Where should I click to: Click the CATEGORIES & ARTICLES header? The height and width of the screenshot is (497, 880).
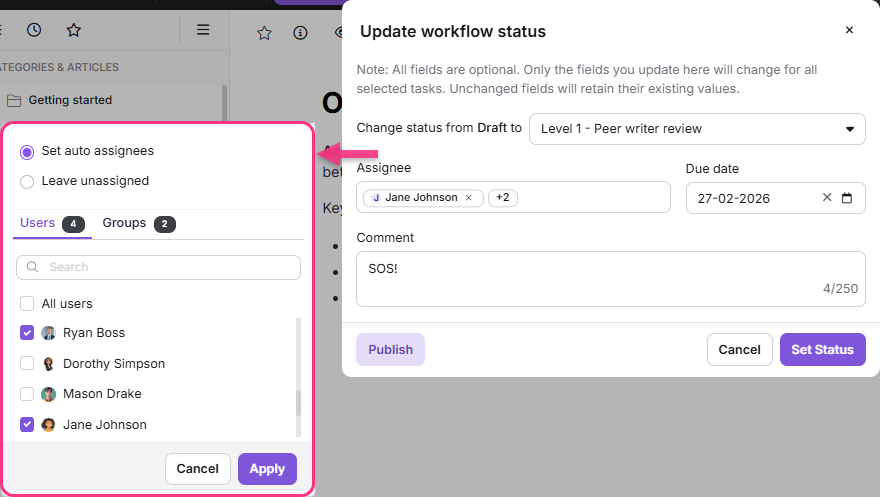tap(59, 67)
